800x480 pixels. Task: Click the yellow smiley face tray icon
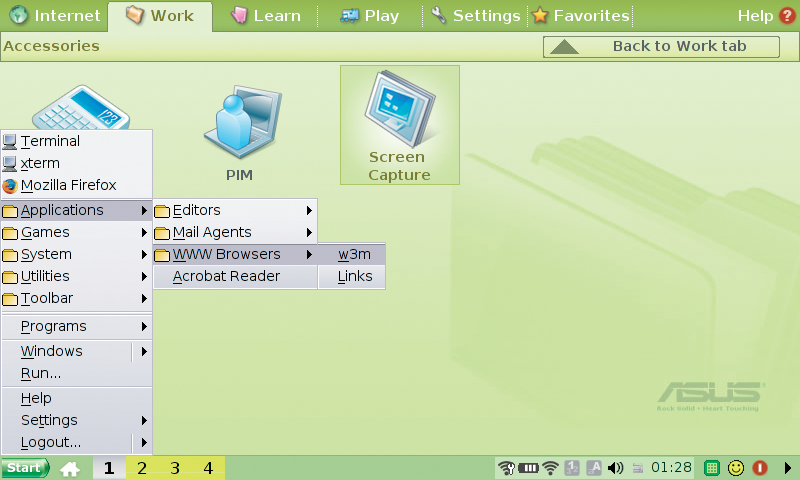tap(736, 468)
